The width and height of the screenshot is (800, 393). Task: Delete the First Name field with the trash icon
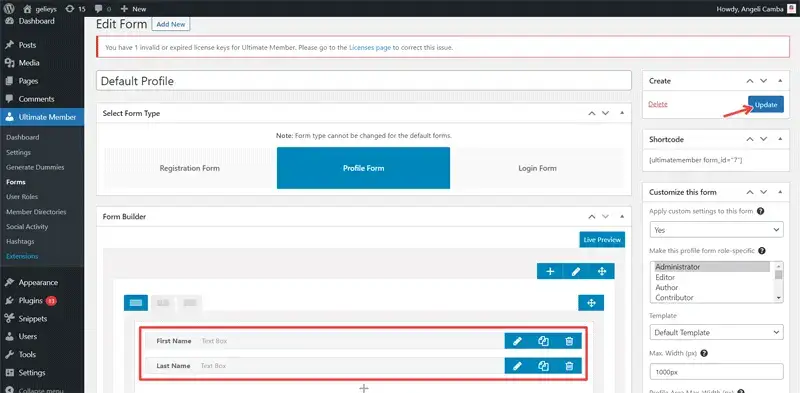(569, 341)
